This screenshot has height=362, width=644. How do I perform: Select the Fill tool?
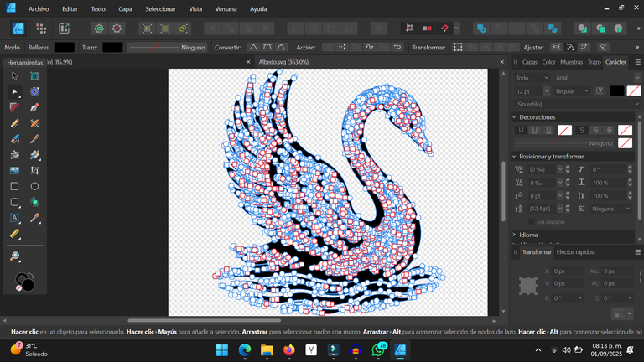14,155
